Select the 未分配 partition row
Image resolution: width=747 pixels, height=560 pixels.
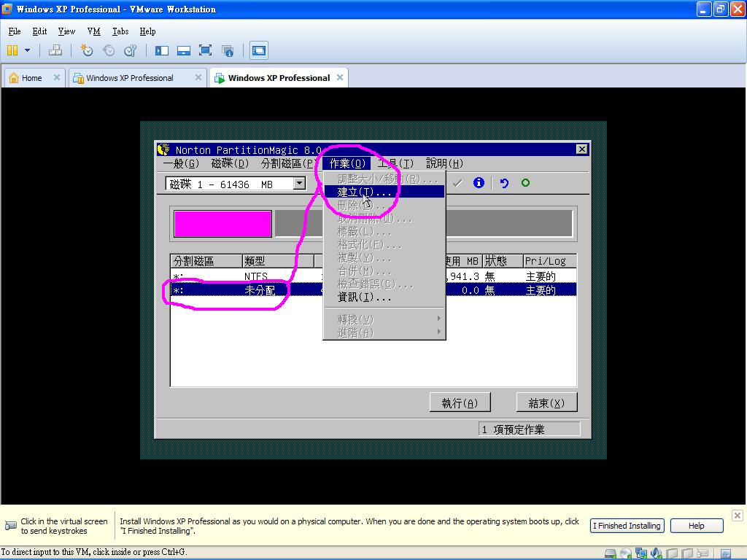pyautogui.click(x=373, y=290)
